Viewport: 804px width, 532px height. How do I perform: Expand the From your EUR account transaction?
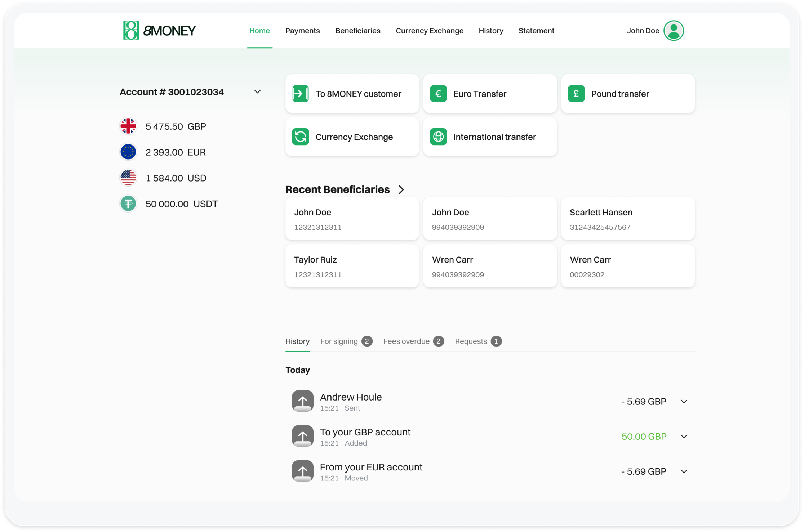(x=684, y=471)
